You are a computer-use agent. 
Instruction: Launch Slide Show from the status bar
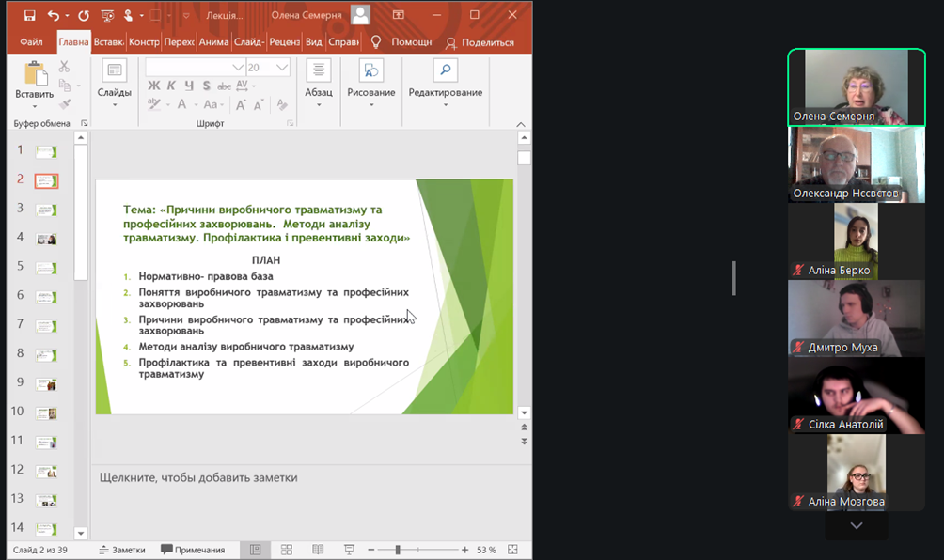(349, 550)
